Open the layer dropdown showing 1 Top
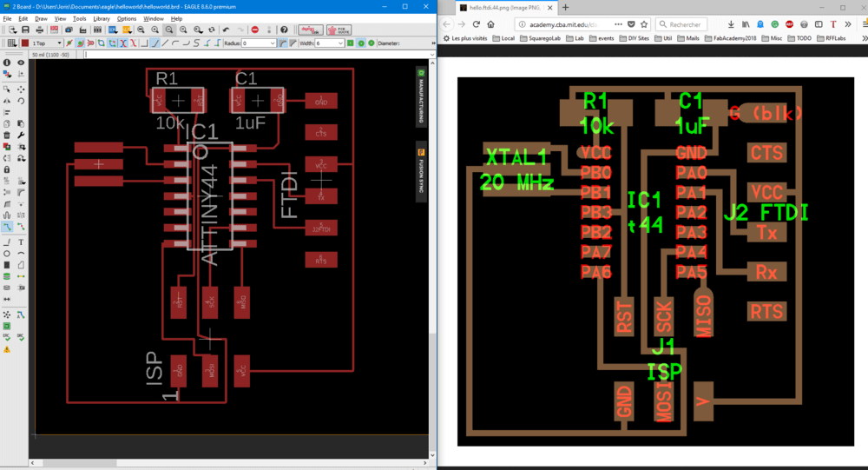Viewport: 868px width, 470px height. [x=47, y=43]
